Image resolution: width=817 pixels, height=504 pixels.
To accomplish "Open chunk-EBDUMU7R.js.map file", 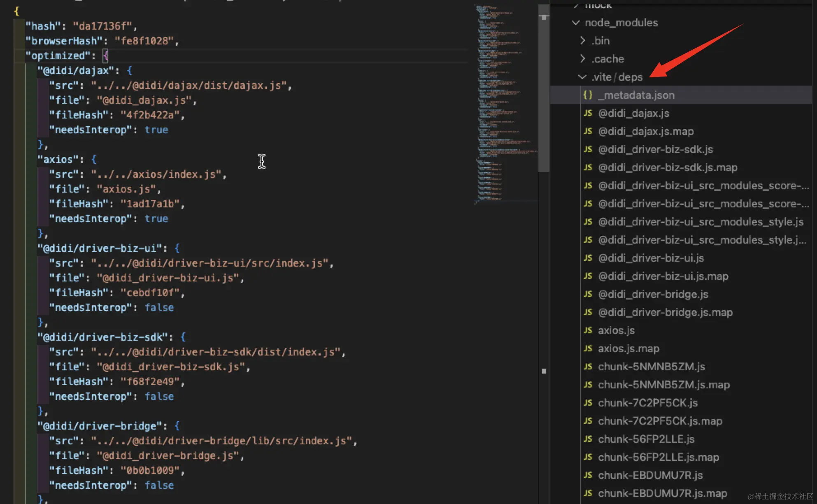I will [662, 493].
